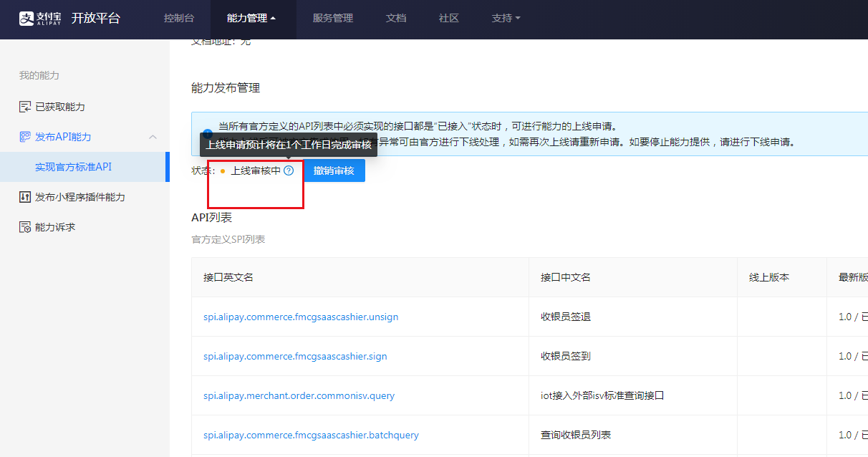Open the spi.alipay.commerce.fmcgsaascashier.batchquery link
The height and width of the screenshot is (457, 868).
point(311,435)
